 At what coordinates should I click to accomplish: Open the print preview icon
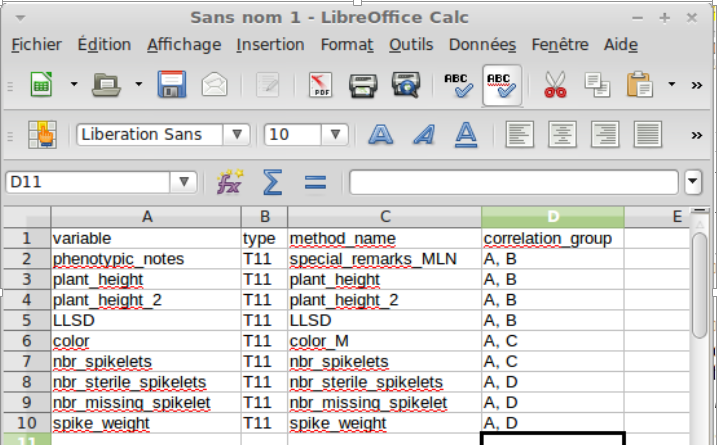(x=406, y=85)
